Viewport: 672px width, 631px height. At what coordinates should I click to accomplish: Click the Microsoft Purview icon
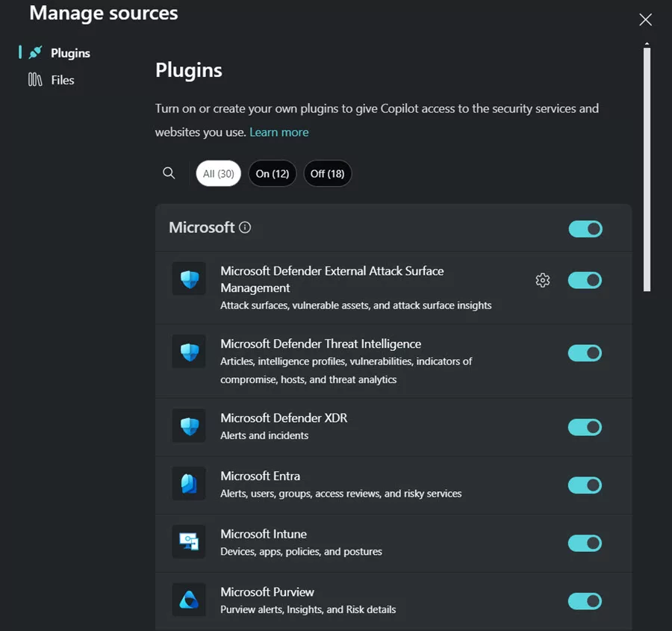click(189, 600)
